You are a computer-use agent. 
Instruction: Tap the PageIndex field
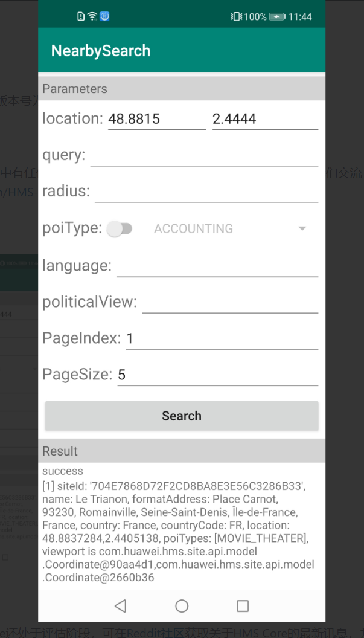[222, 338]
